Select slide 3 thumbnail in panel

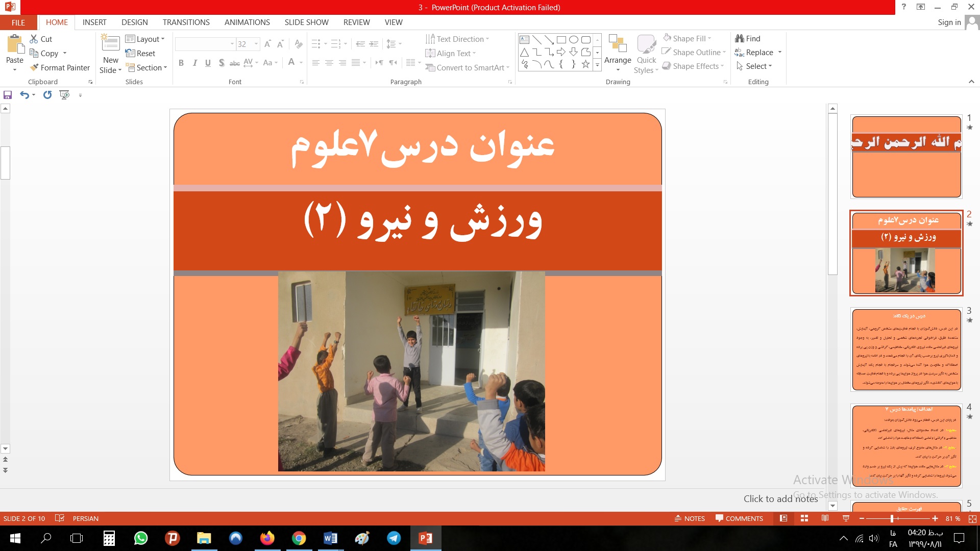[x=906, y=350]
